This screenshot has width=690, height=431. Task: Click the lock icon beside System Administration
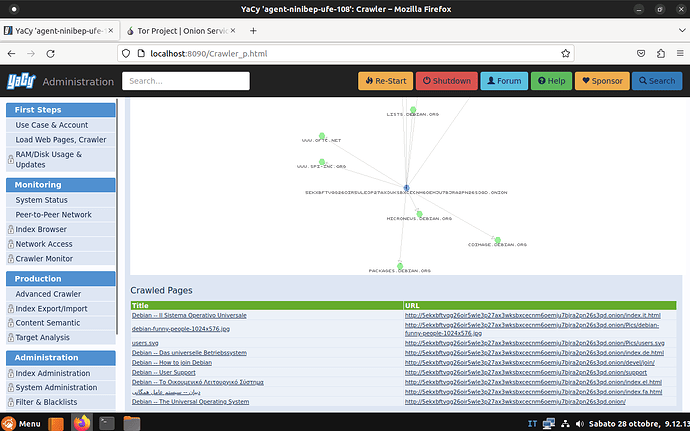pos(11,388)
